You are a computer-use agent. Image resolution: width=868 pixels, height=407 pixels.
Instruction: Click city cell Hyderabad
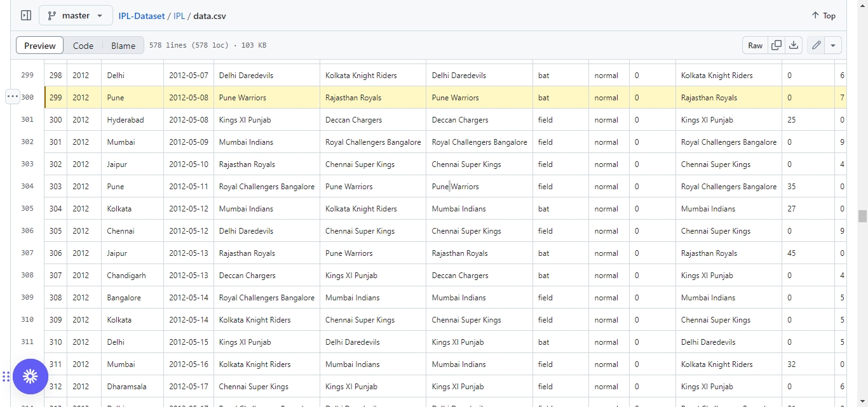coord(133,119)
